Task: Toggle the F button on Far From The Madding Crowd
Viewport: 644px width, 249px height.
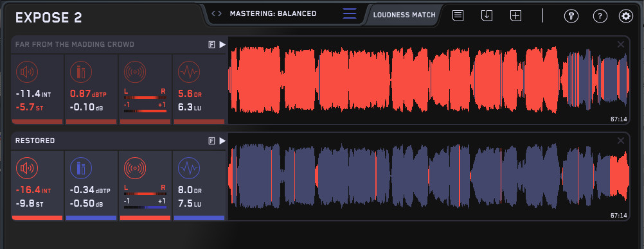Action: (x=211, y=45)
